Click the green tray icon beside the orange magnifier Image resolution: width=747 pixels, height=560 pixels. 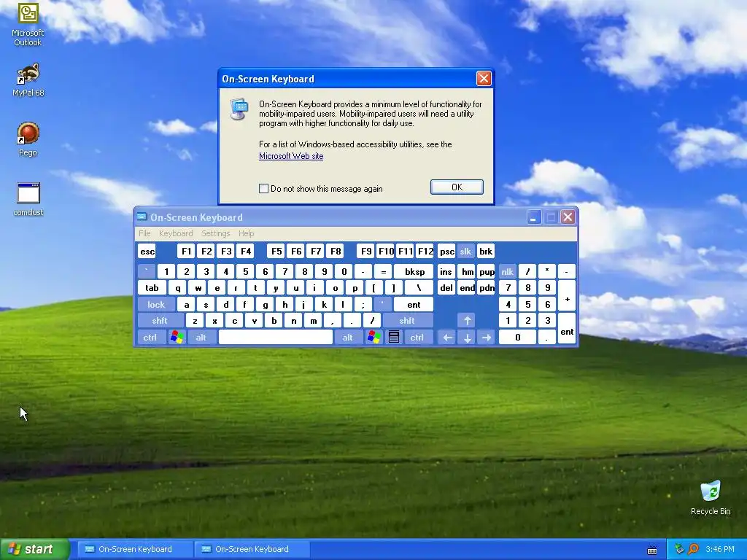click(x=679, y=549)
